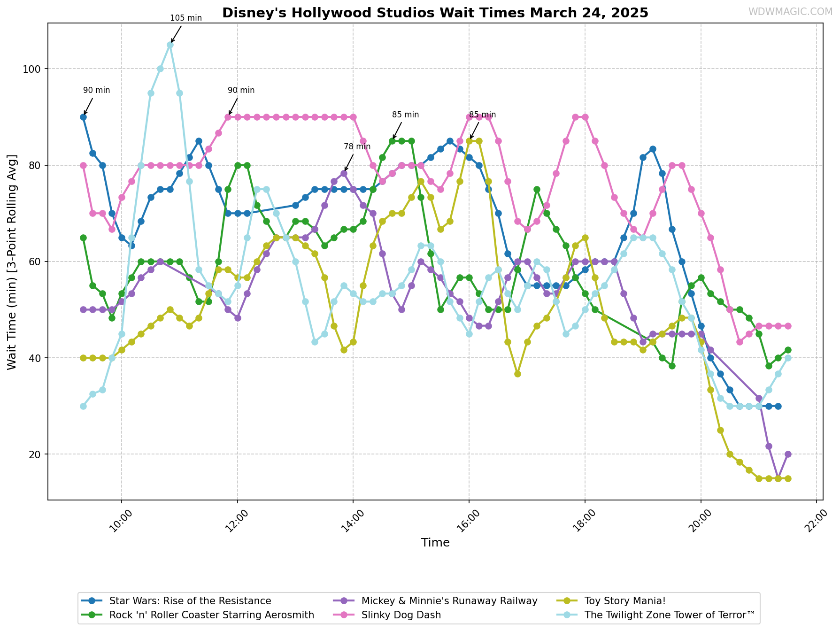Click the 'Time' x-axis label

(x=435, y=543)
